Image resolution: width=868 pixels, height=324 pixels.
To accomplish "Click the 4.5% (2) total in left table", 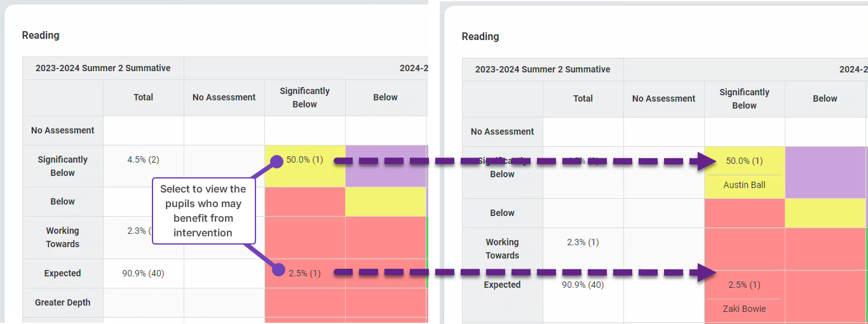I will click(x=143, y=160).
